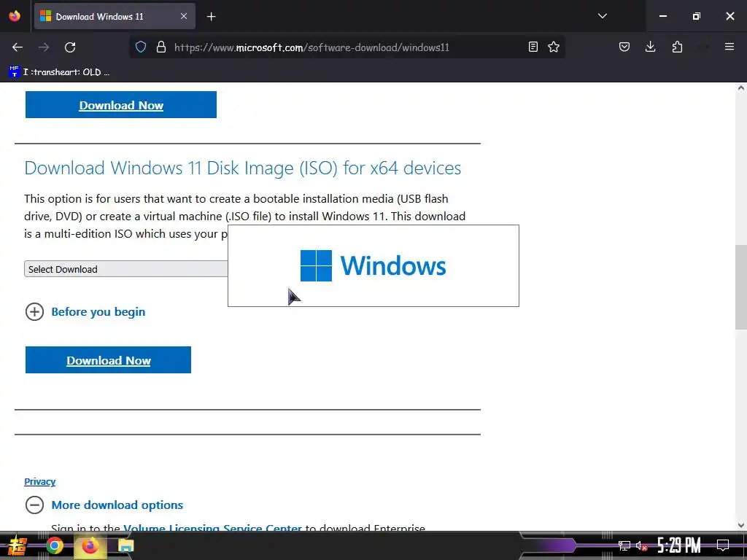Close the Download Windows 11 tab
The image size is (747, 560).
pos(184,16)
